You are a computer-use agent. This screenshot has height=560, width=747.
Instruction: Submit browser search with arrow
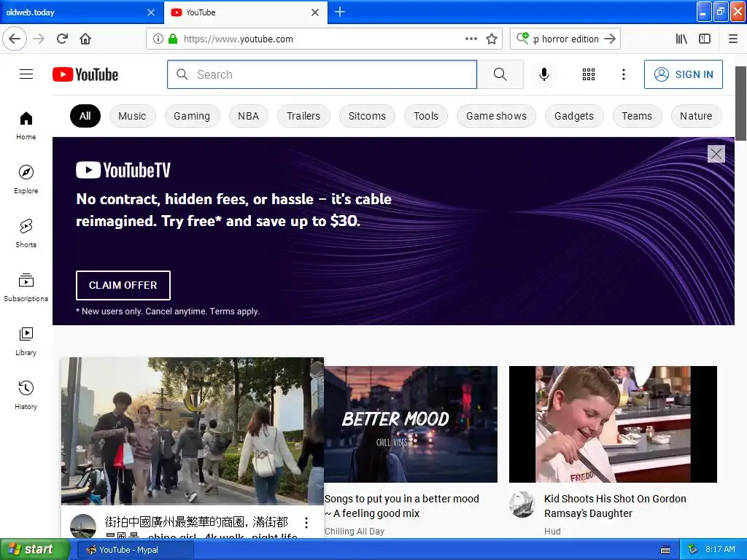609,39
